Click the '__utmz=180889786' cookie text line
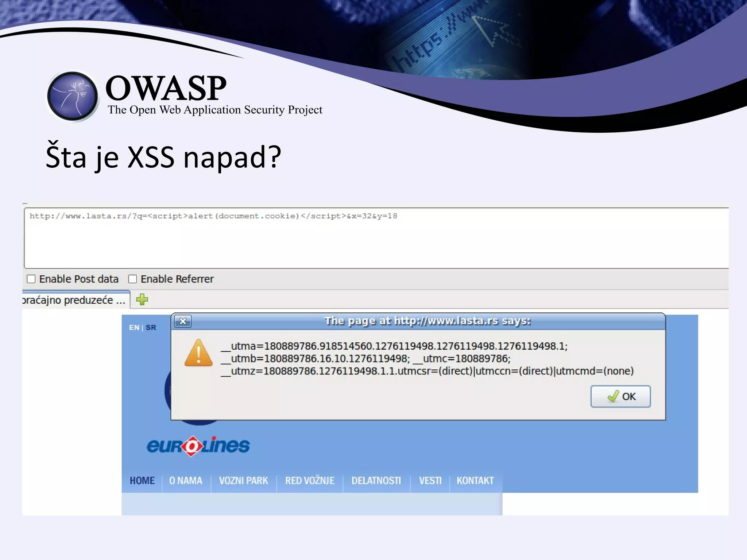 (x=427, y=371)
